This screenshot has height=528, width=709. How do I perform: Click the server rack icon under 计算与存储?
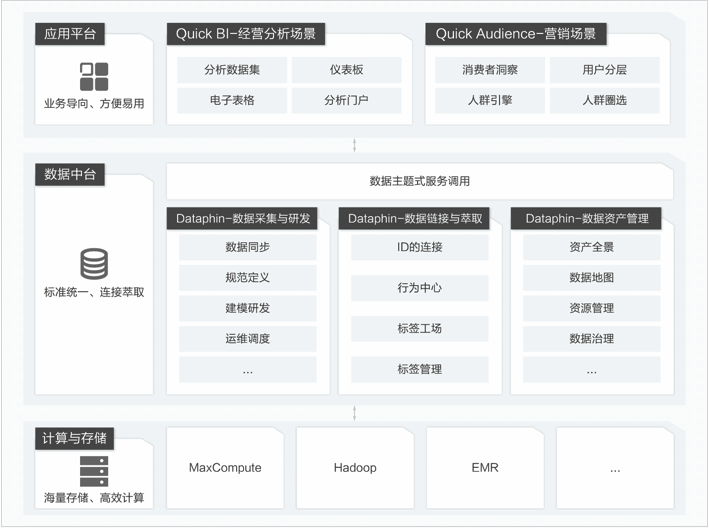[94, 471]
